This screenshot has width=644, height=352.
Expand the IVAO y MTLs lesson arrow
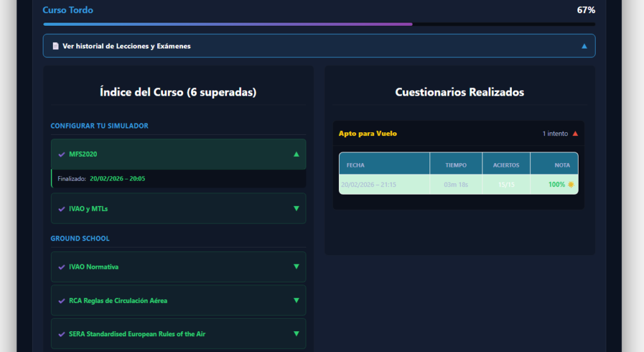[296, 208]
